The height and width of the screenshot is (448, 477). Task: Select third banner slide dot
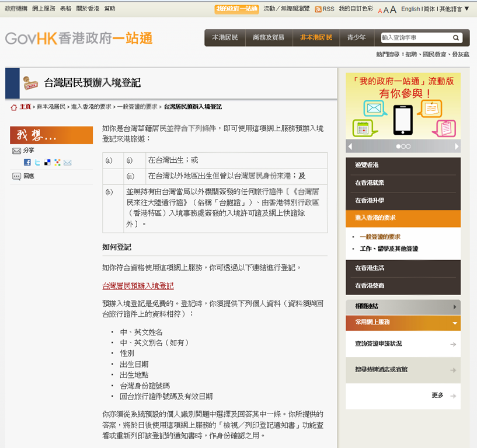point(408,146)
